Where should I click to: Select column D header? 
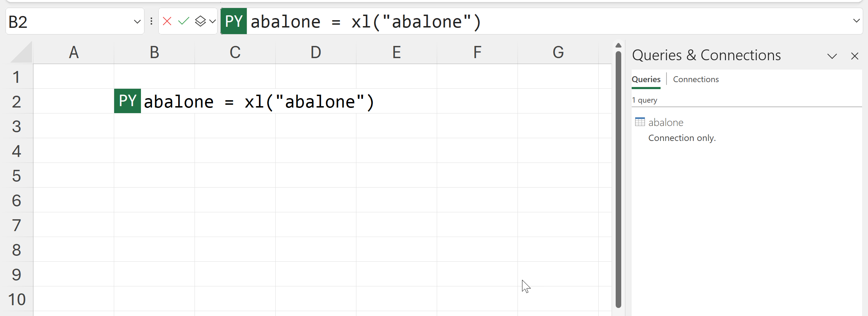pyautogui.click(x=316, y=53)
